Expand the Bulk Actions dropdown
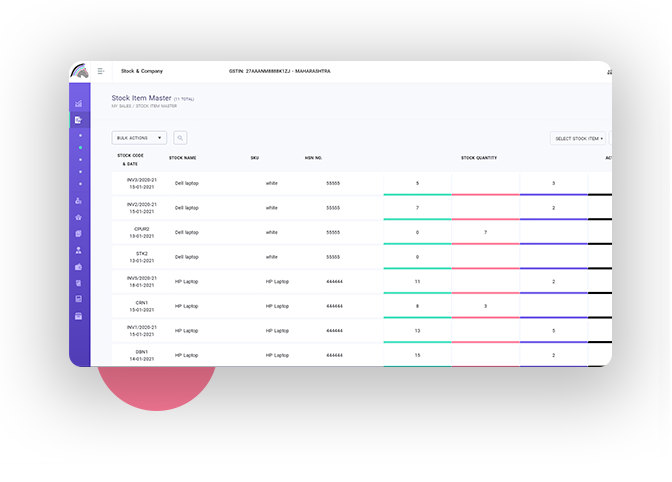 coord(139,138)
